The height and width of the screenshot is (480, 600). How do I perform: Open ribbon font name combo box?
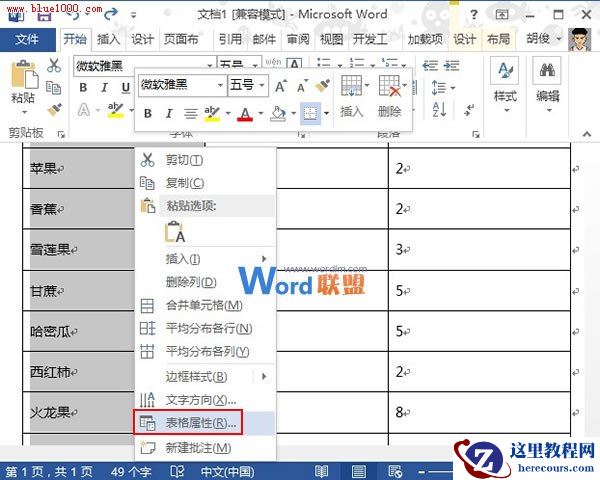click(x=143, y=65)
